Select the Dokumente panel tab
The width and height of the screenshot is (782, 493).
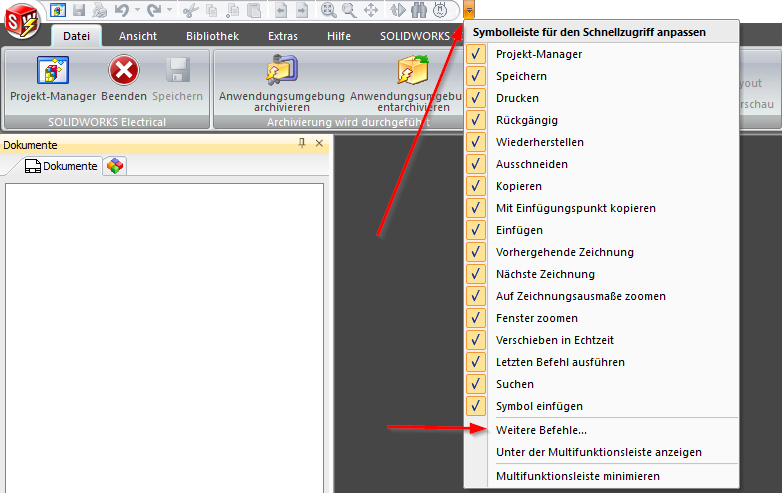point(61,166)
